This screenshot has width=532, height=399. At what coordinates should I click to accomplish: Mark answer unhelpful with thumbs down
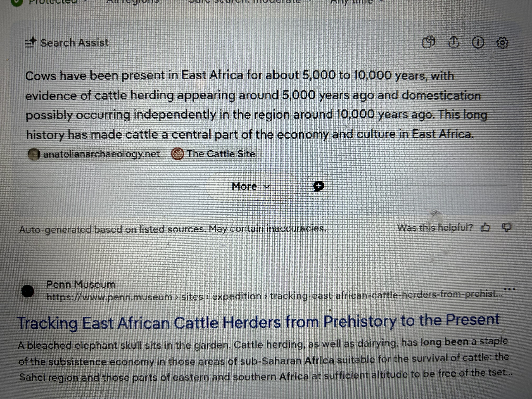506,227
